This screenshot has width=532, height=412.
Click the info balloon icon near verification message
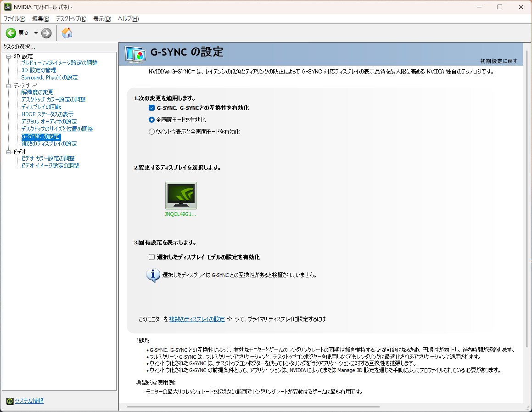tap(153, 275)
